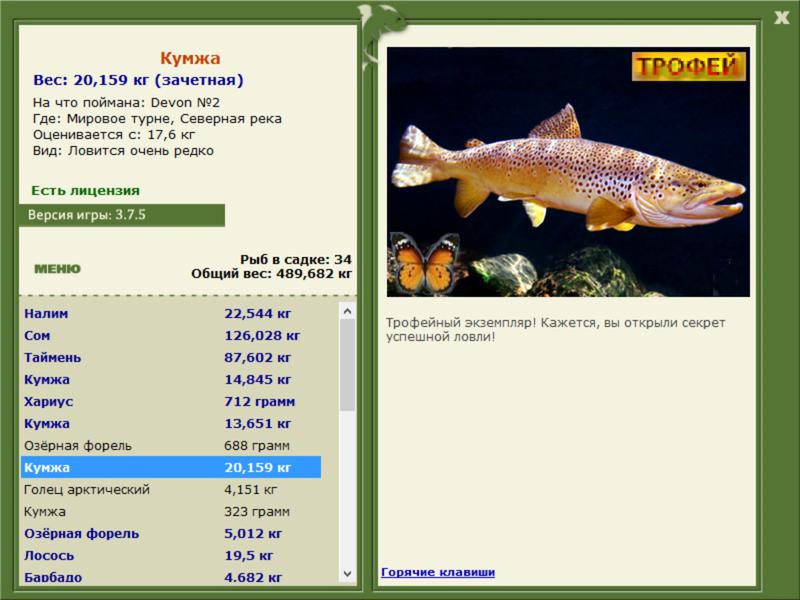
Task: Click the 'Трофейный экземпляр!' description text
Action: [x=555, y=330]
